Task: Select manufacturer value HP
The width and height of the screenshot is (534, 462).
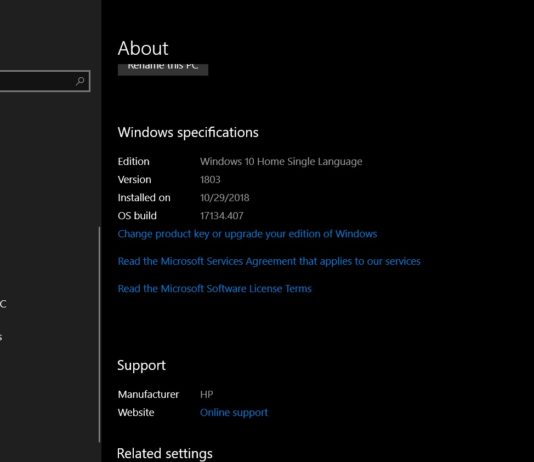Action: (206, 394)
